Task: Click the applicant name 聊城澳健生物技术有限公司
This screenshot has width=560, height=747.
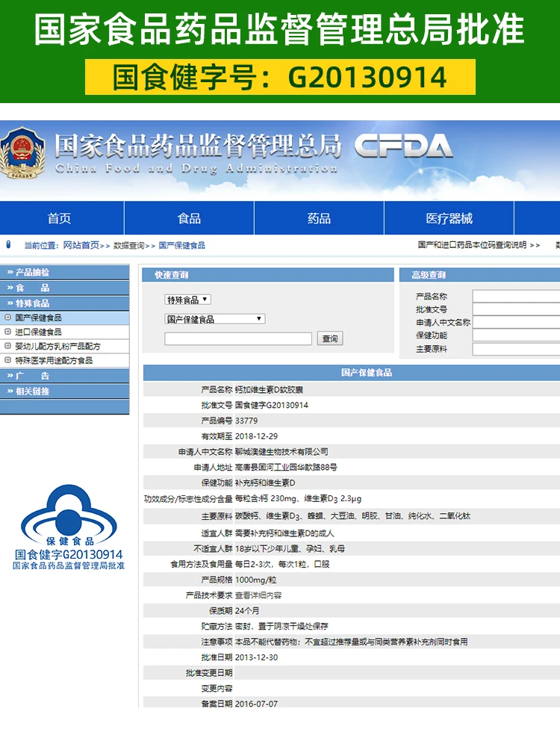Action: tap(281, 452)
